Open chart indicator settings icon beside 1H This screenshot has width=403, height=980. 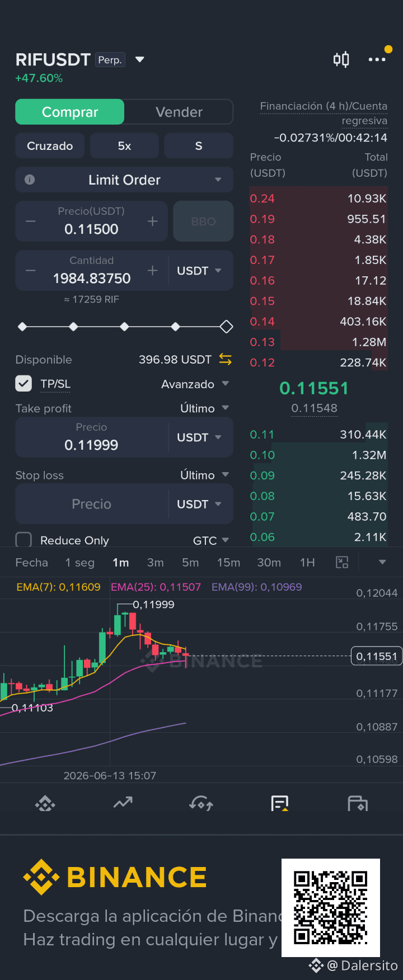[x=342, y=563]
